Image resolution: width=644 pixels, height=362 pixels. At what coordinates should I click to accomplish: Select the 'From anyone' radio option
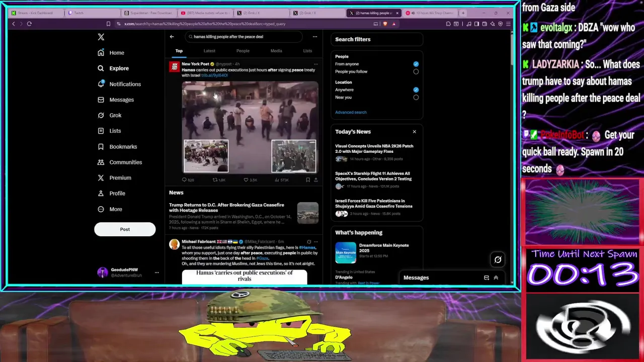(x=416, y=64)
